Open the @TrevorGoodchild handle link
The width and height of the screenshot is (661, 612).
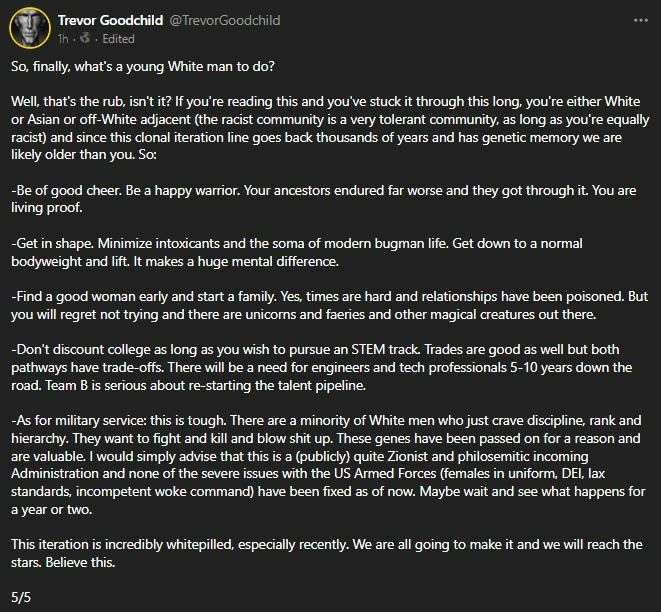tap(225, 20)
